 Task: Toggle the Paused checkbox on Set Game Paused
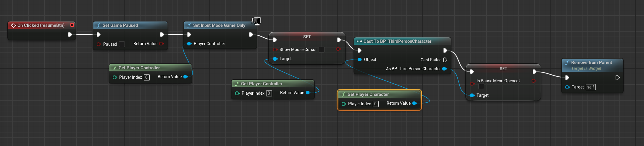[122, 44]
